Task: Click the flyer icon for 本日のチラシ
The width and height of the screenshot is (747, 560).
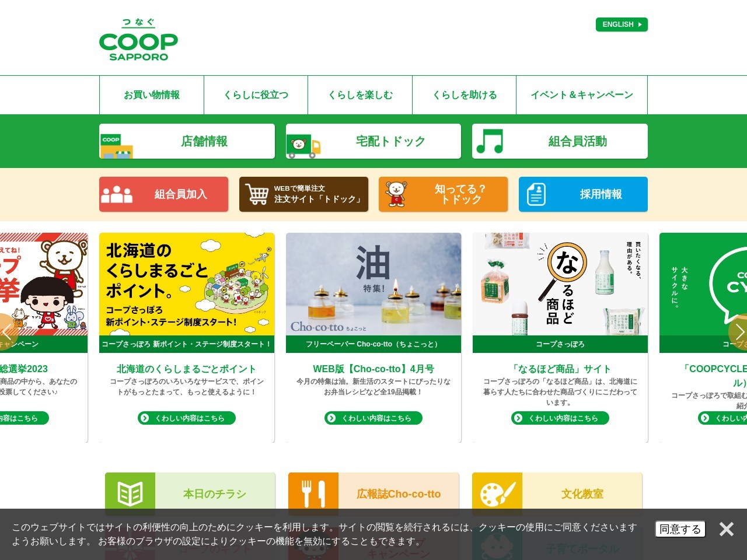Action: 130,494
